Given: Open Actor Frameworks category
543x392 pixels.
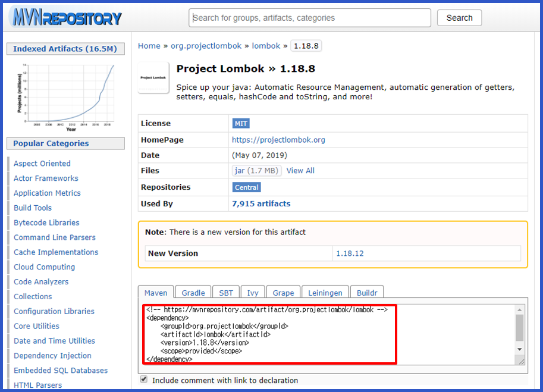Looking at the screenshot, I should tap(46, 178).
